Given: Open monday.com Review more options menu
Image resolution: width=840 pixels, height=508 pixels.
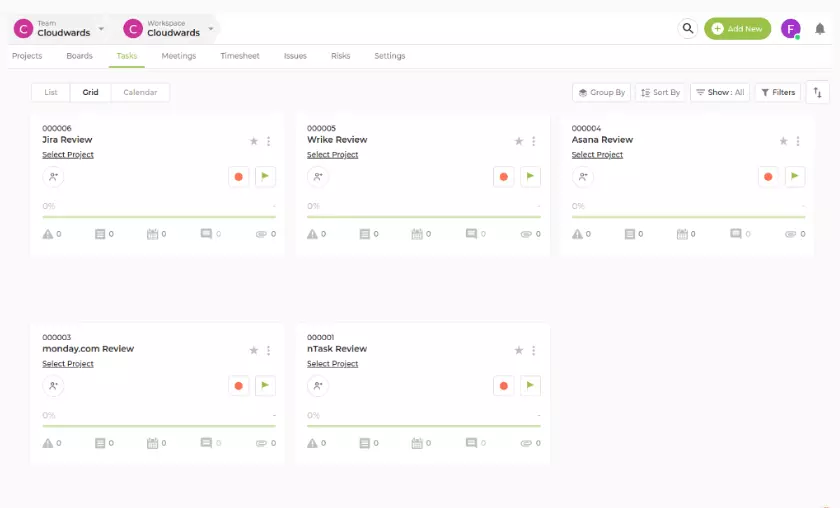Looking at the screenshot, I should (x=268, y=350).
